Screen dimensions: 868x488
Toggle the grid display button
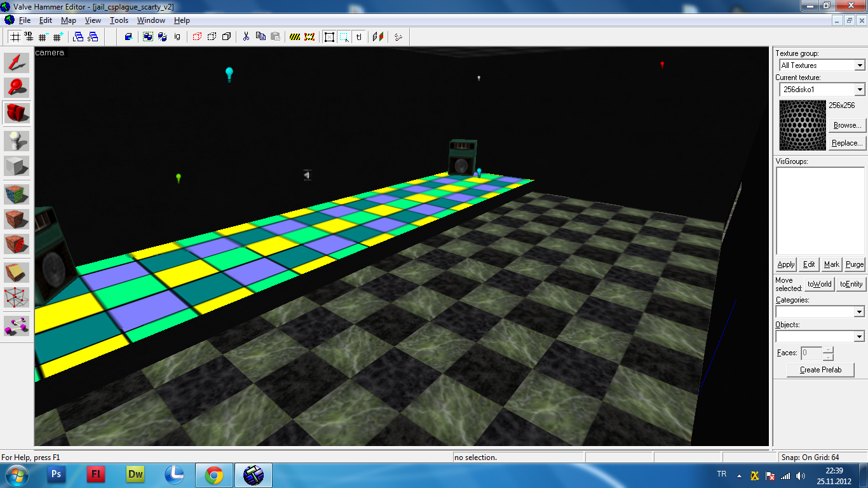tap(15, 37)
